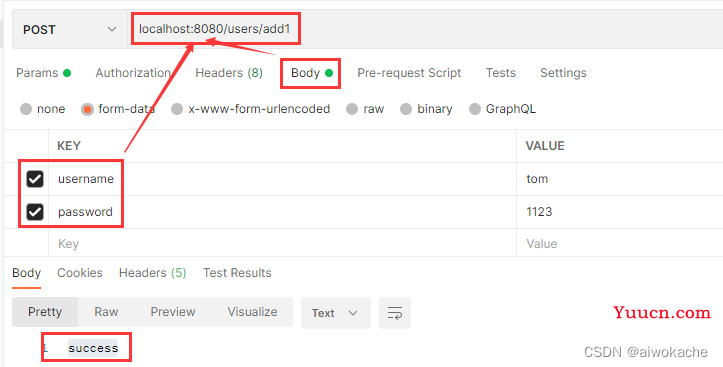Show the response Cookies tab
Image resolution: width=723 pixels, height=367 pixels.
pyautogui.click(x=80, y=273)
